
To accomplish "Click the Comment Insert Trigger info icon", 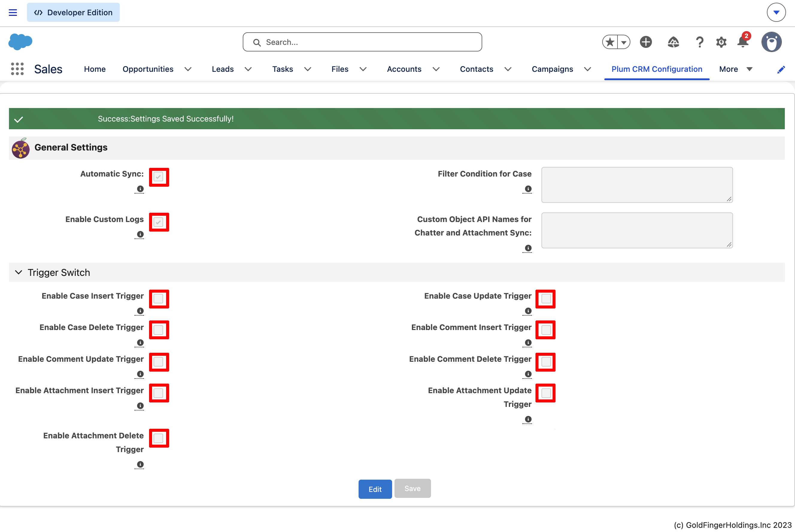I will click(528, 342).
